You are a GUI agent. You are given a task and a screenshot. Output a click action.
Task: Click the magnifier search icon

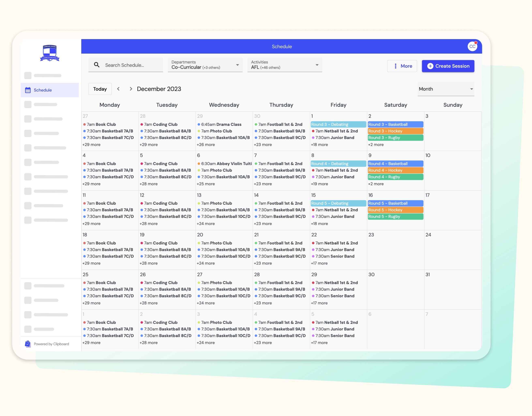coord(97,65)
